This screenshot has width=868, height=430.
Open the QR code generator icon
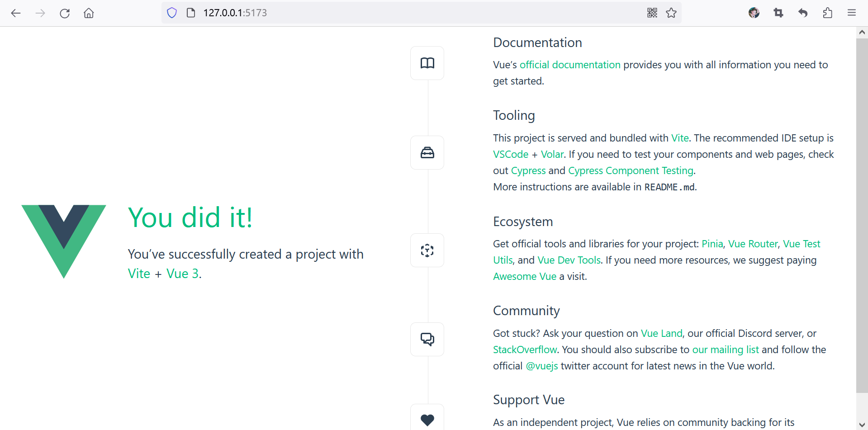pos(652,13)
